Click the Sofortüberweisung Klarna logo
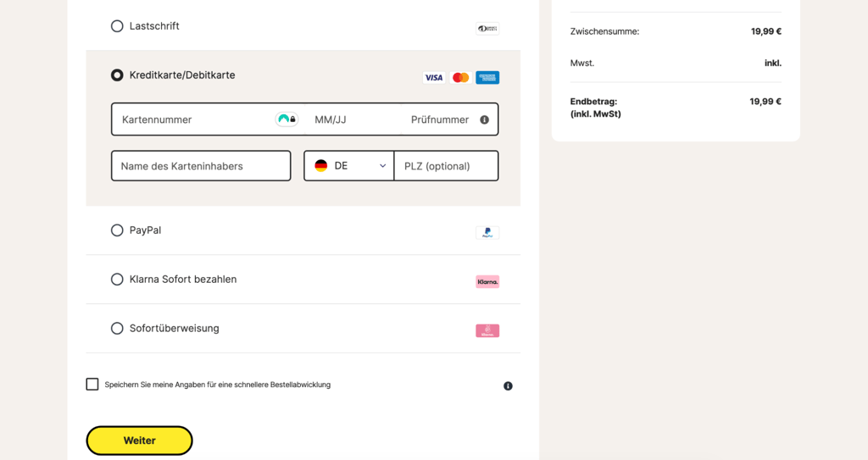Viewport: 868px width, 460px height. 487,330
